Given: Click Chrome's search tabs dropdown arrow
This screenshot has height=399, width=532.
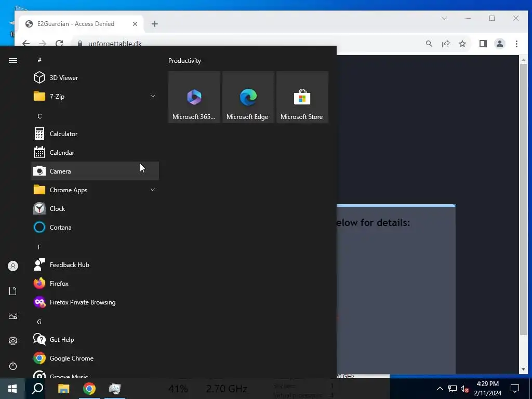Looking at the screenshot, I should 444,18.
